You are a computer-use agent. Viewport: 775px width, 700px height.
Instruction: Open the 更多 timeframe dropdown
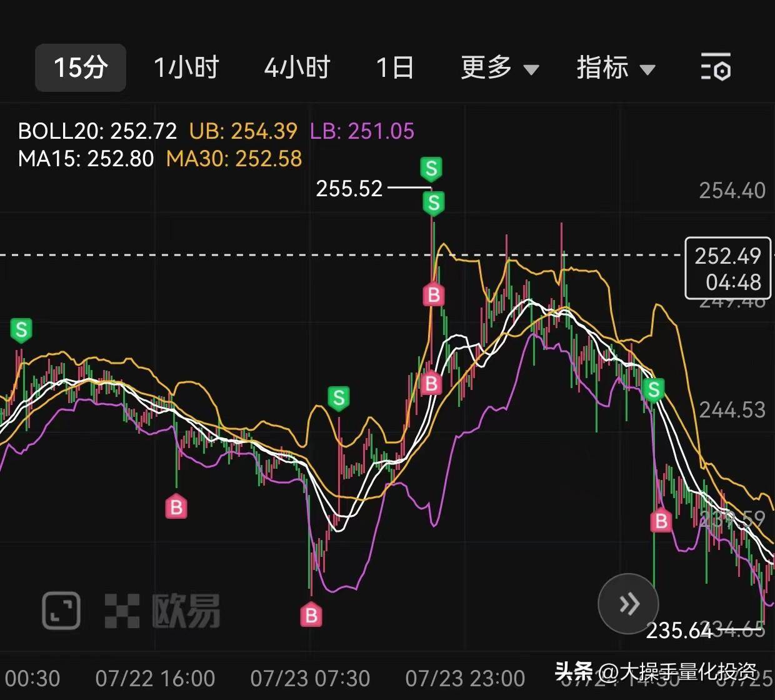point(499,67)
